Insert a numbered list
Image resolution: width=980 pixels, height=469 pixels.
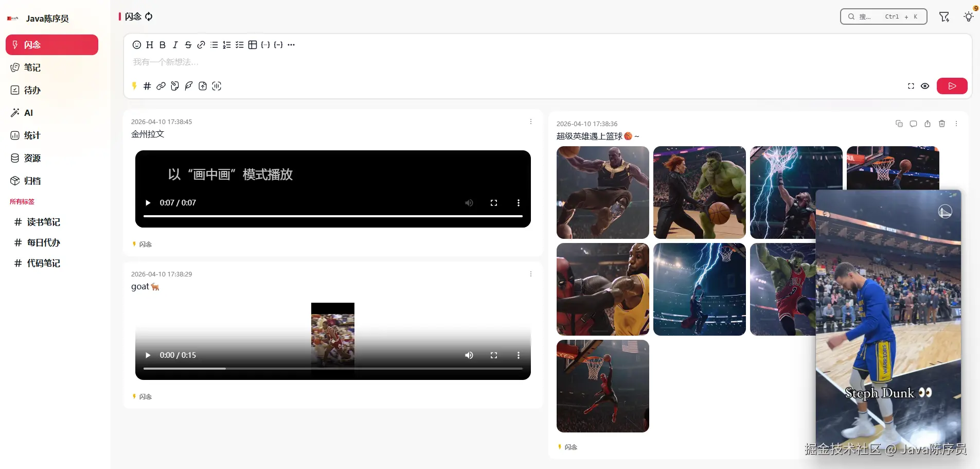(227, 45)
